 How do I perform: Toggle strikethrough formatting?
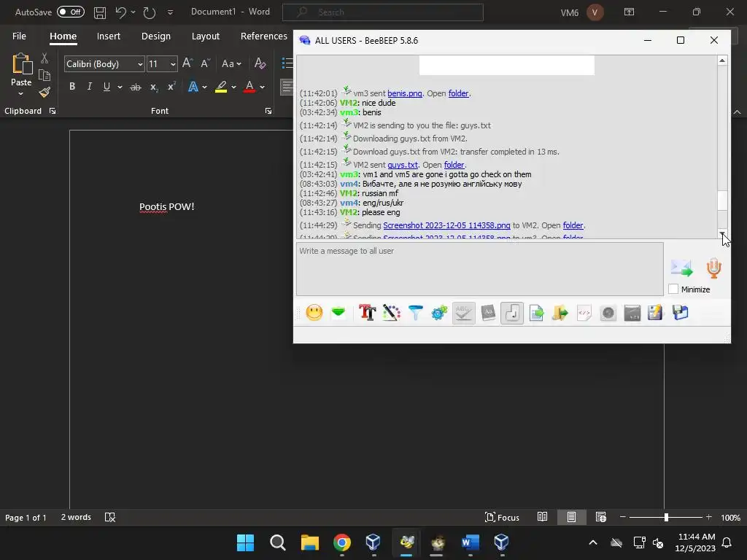(136, 87)
